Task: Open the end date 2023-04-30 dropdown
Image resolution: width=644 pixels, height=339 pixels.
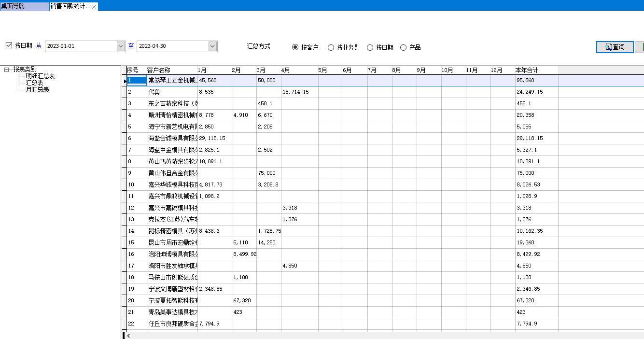Action: coord(212,46)
